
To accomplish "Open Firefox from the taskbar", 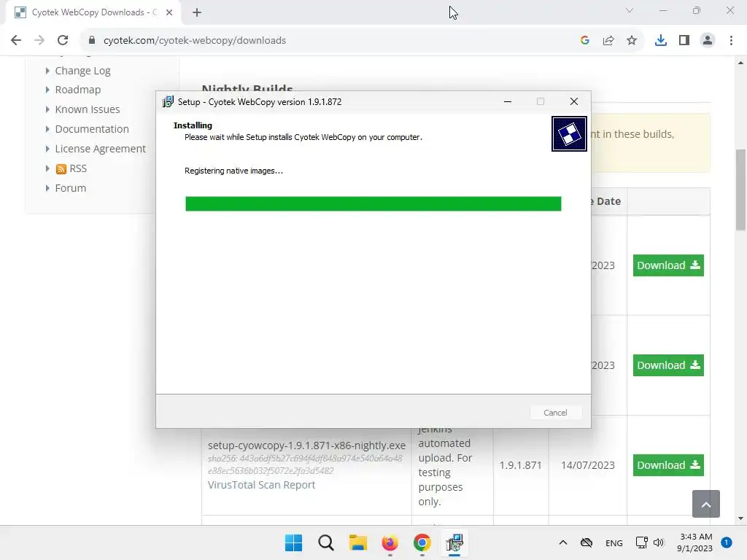I will pos(390,542).
